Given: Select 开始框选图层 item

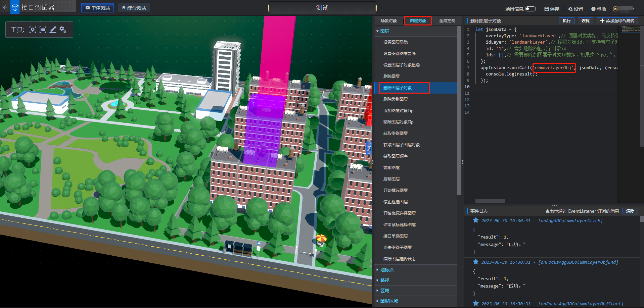Looking at the screenshot, I should (x=416, y=191).
